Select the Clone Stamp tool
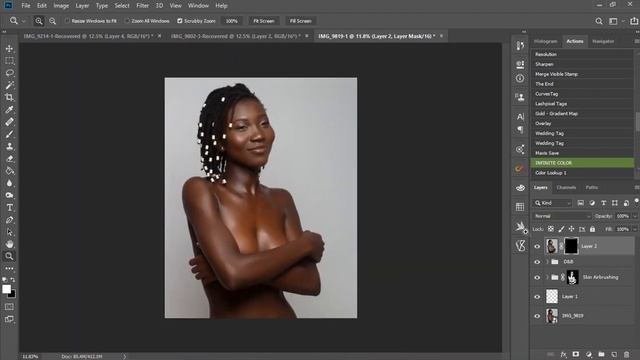The height and width of the screenshot is (360, 640). point(9,147)
